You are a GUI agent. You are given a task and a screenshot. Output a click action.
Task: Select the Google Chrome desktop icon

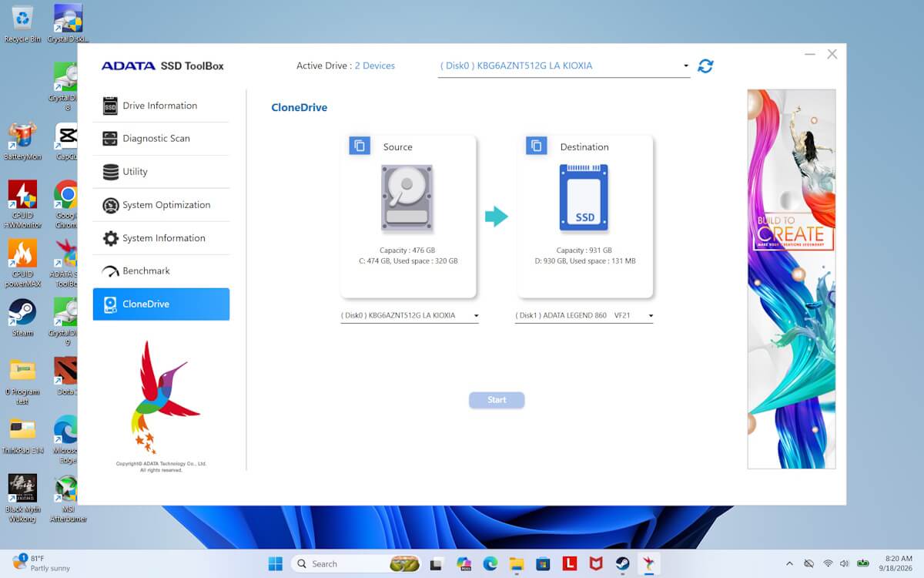(67, 205)
